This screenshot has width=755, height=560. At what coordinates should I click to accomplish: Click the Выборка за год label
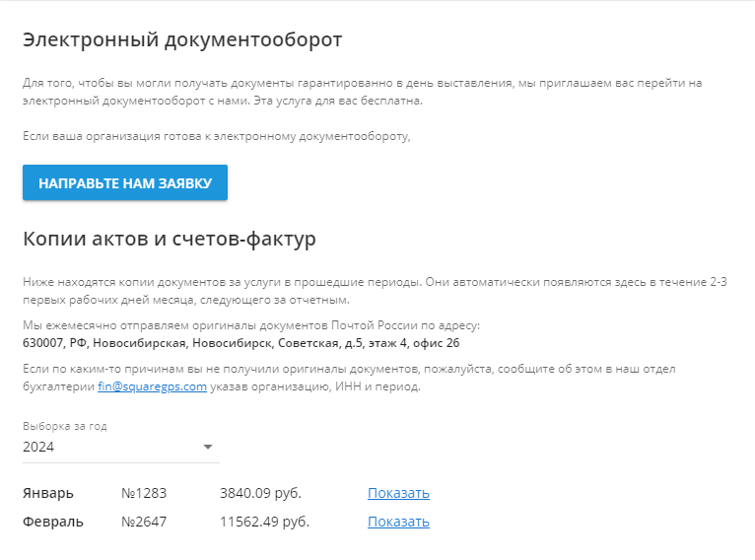point(65,426)
